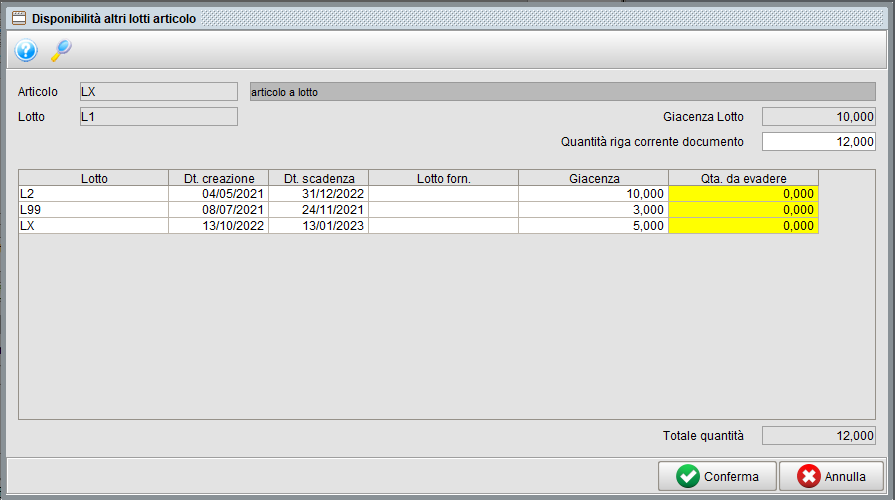The image size is (895, 500).
Task: Click the window icon in title bar
Action: coord(18,18)
